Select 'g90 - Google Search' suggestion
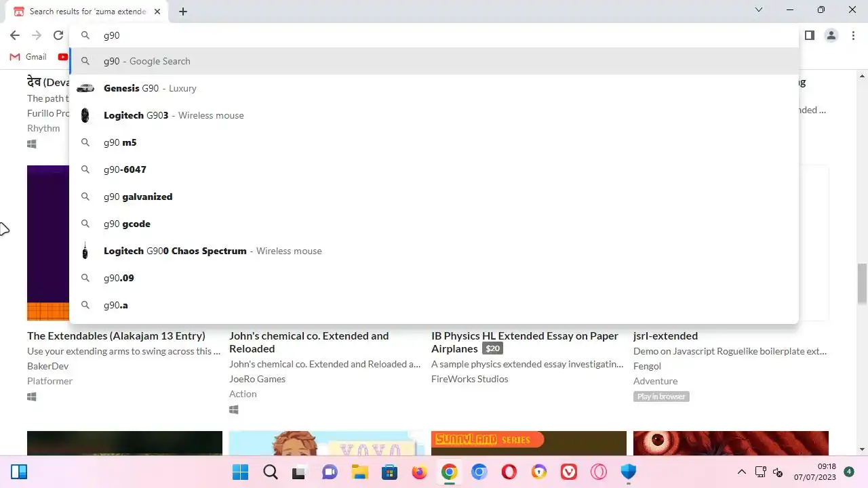Viewport: 868px width, 488px height. [434, 61]
